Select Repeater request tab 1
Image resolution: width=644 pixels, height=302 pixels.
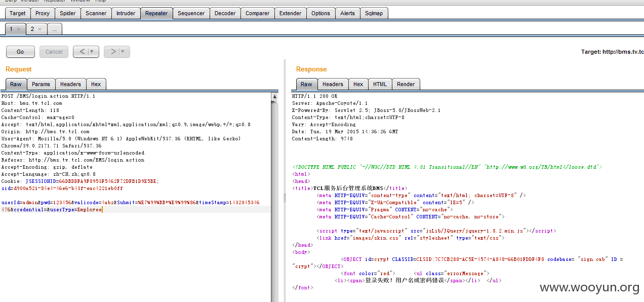pos(11,29)
